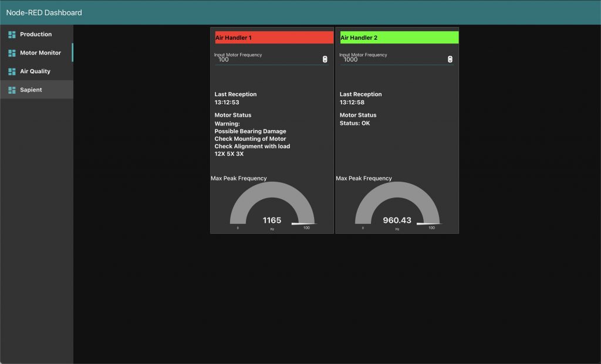Switch to the Motor Monitor tab
Screen dimensions: 601x364
(x=36, y=53)
